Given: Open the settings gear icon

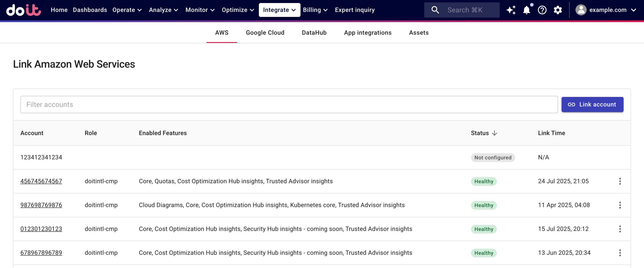Looking at the screenshot, I should pos(557,10).
